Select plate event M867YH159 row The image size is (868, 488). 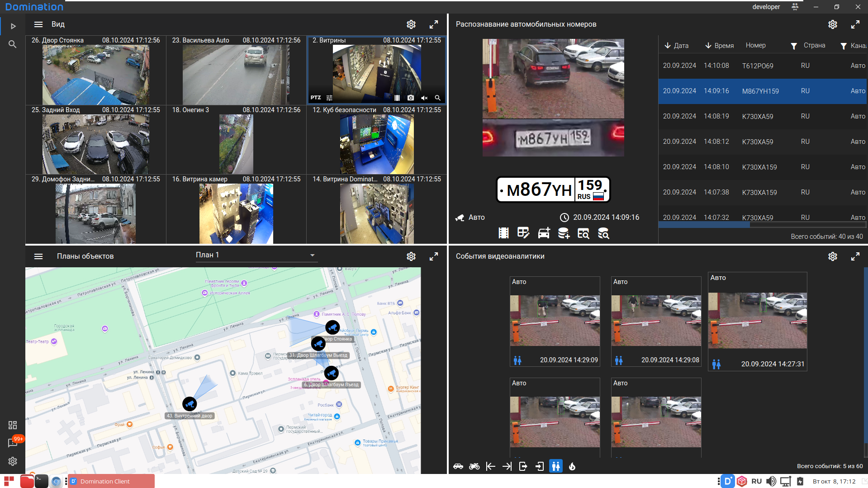point(763,91)
